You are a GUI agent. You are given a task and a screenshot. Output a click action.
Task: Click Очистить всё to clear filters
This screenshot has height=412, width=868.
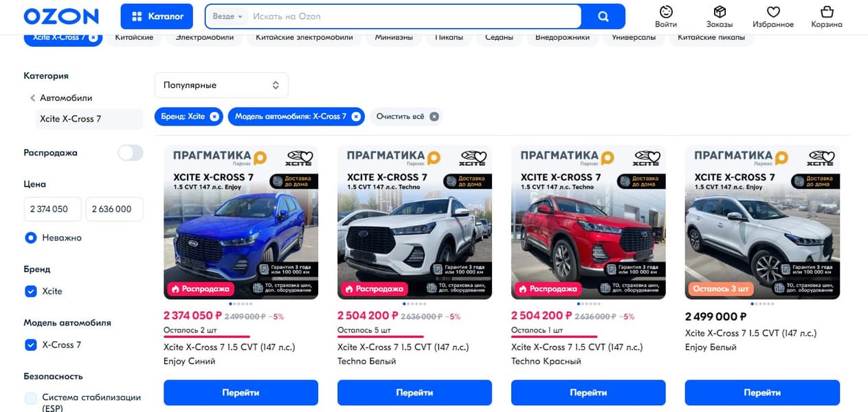point(406,117)
